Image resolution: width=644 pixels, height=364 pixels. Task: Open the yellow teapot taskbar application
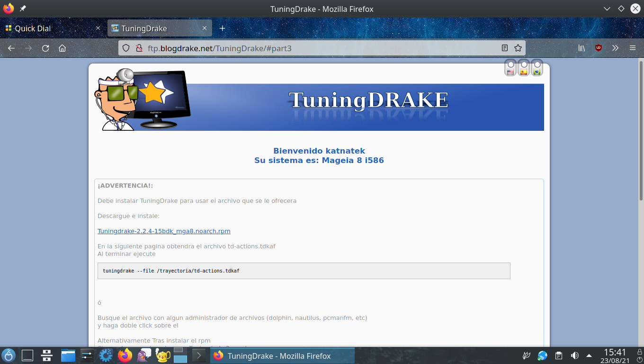click(x=163, y=355)
